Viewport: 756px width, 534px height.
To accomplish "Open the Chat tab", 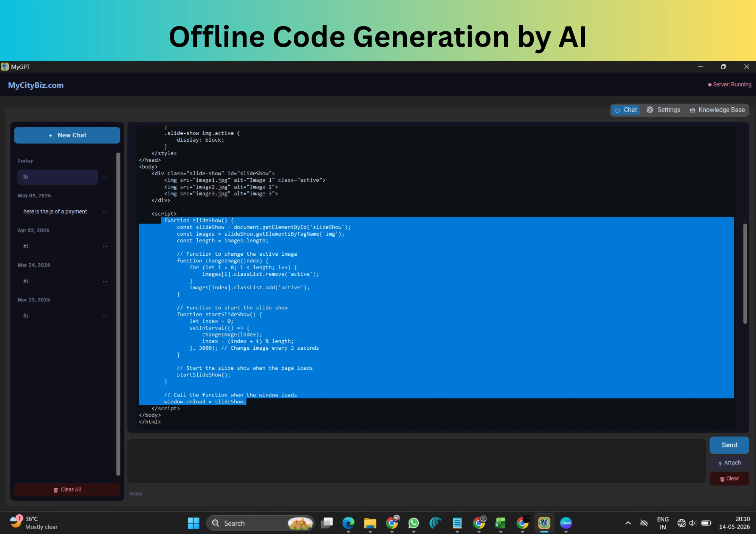I will coord(626,110).
